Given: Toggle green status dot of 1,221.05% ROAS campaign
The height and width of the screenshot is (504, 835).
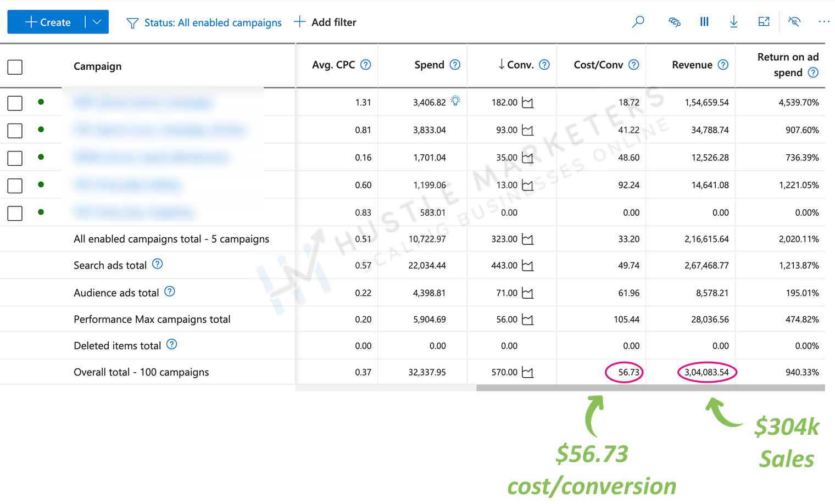Looking at the screenshot, I should 41,184.
